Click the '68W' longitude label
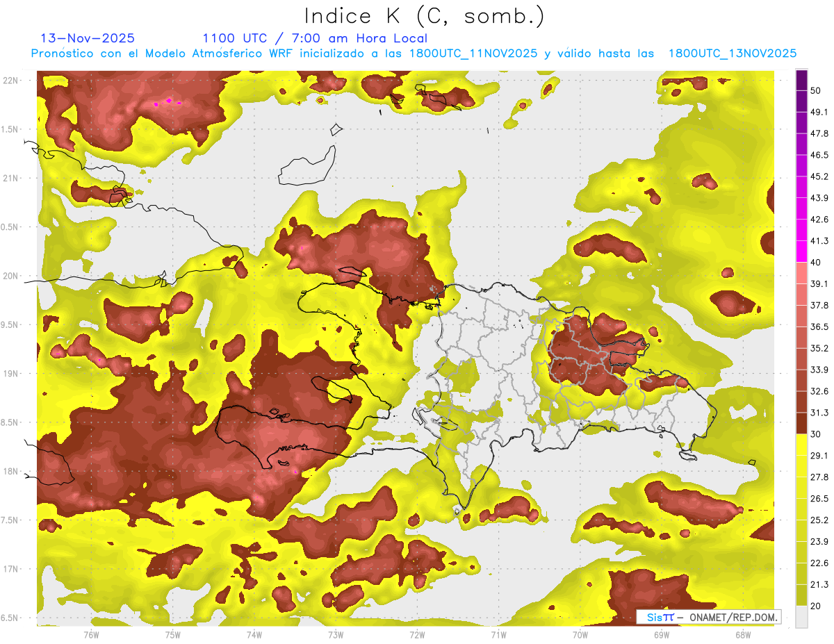 [x=742, y=634]
